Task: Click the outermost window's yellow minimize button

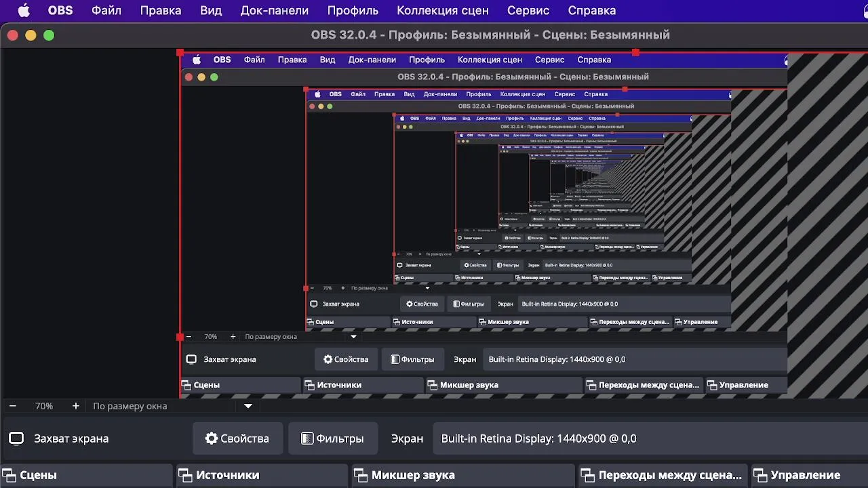Action: click(x=31, y=35)
